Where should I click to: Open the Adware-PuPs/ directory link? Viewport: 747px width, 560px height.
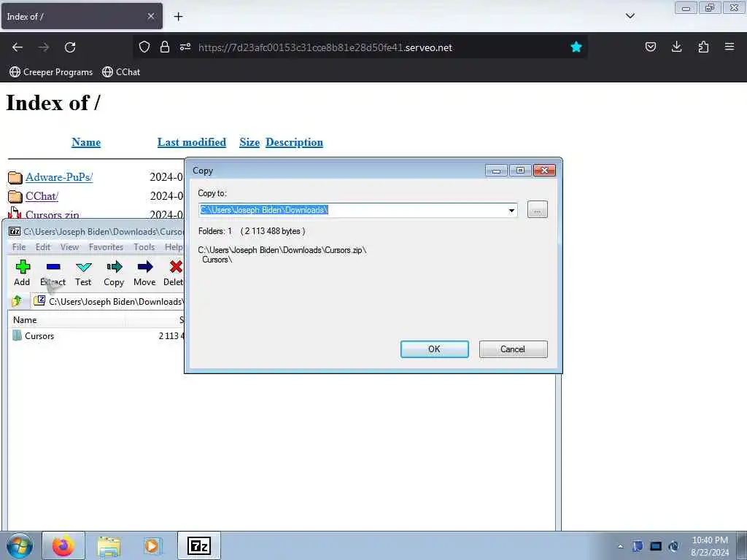pyautogui.click(x=59, y=177)
